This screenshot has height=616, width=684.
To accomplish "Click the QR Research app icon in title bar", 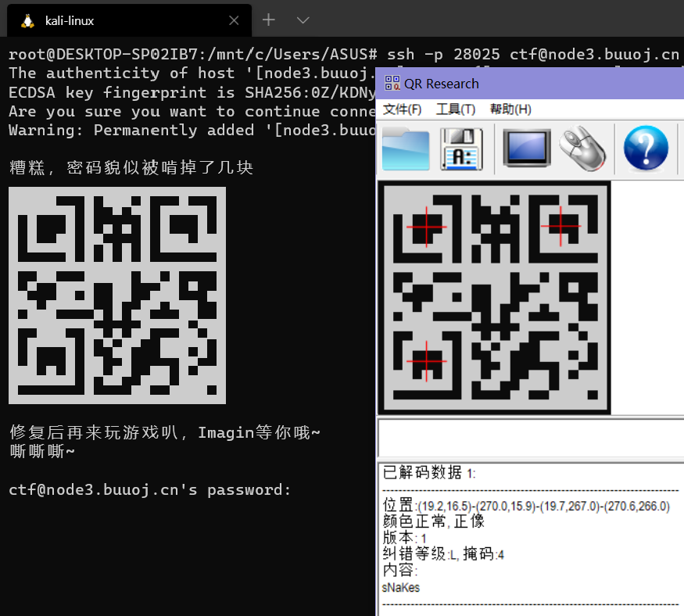I will [x=392, y=83].
